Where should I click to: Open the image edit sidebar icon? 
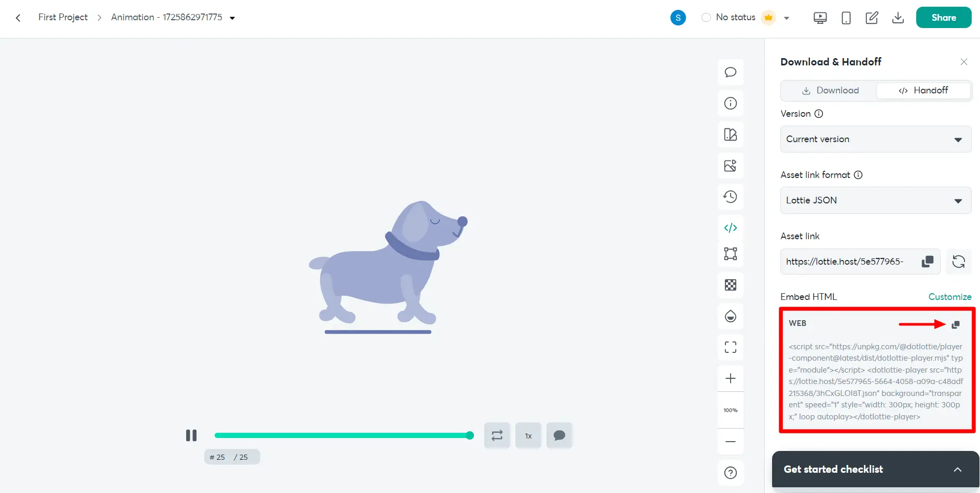point(731,166)
